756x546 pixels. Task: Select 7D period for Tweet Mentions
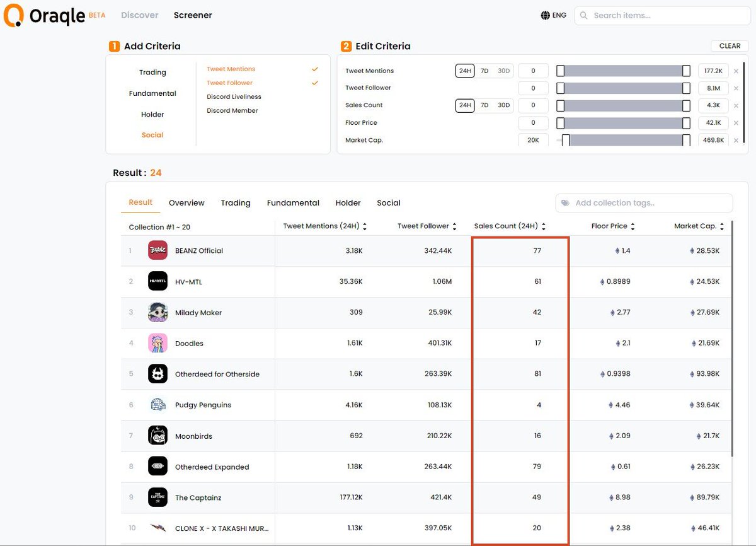(484, 71)
